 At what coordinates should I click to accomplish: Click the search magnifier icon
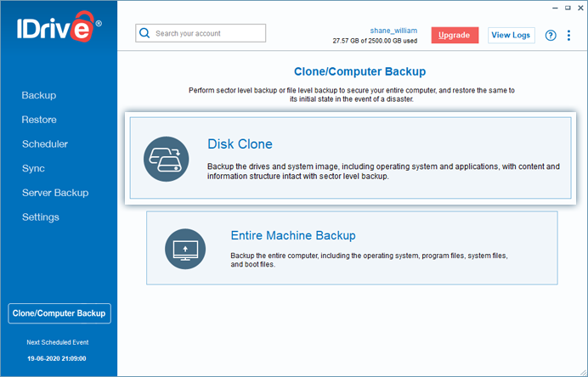pyautogui.click(x=144, y=33)
